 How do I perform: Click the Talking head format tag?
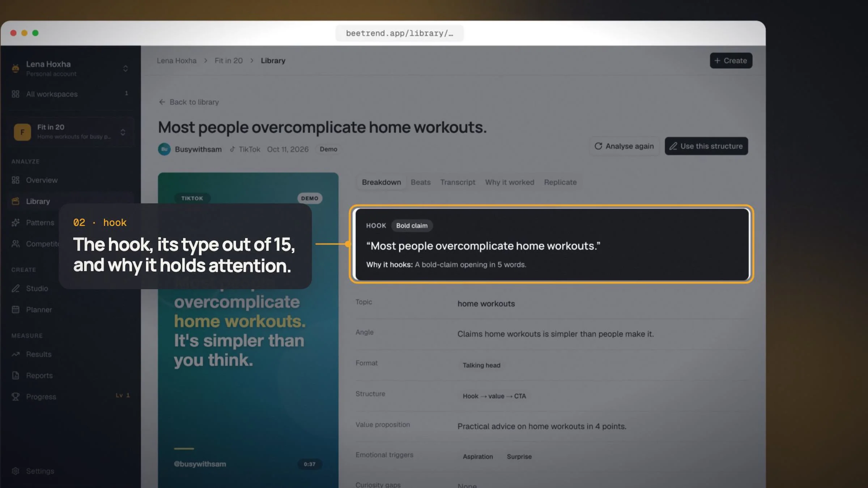(481, 365)
